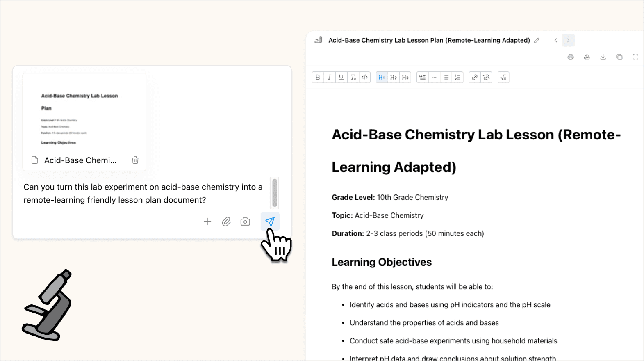Create a bulleted list
The image size is (644, 361).
click(x=446, y=77)
